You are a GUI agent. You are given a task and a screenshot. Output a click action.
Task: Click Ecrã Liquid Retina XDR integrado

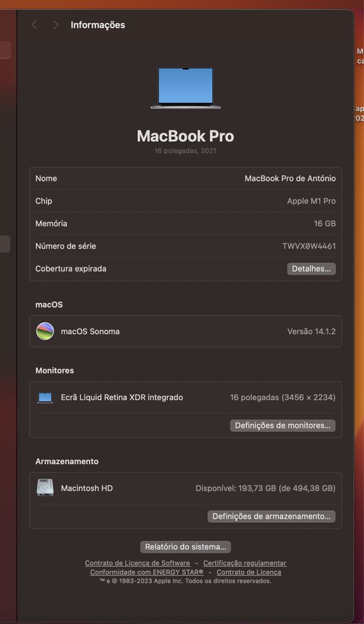coord(122,397)
